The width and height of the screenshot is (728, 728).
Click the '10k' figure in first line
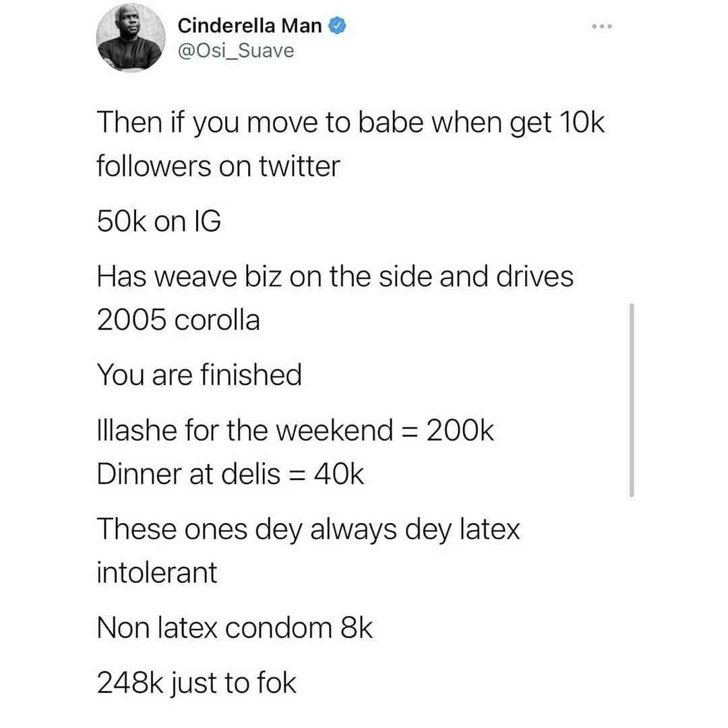pyautogui.click(x=582, y=122)
